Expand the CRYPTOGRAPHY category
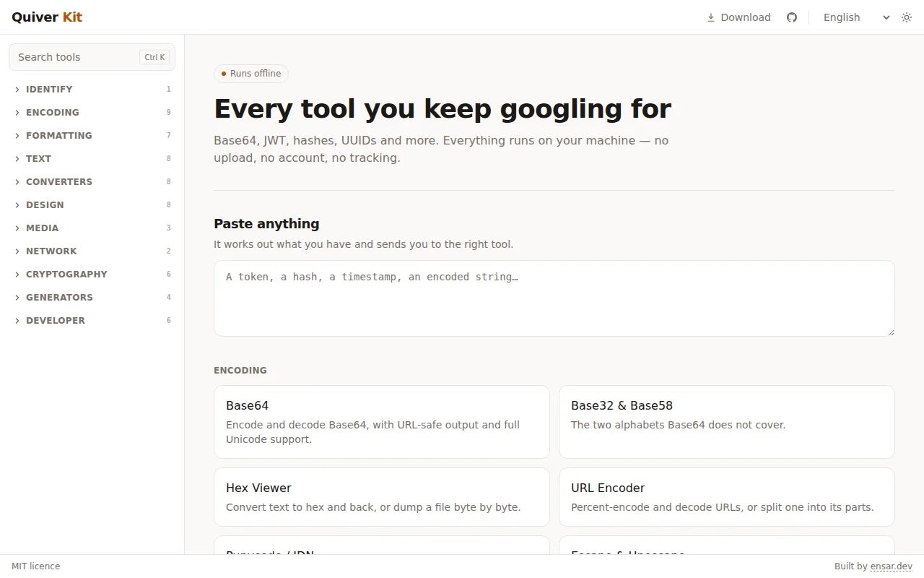 [x=92, y=274]
